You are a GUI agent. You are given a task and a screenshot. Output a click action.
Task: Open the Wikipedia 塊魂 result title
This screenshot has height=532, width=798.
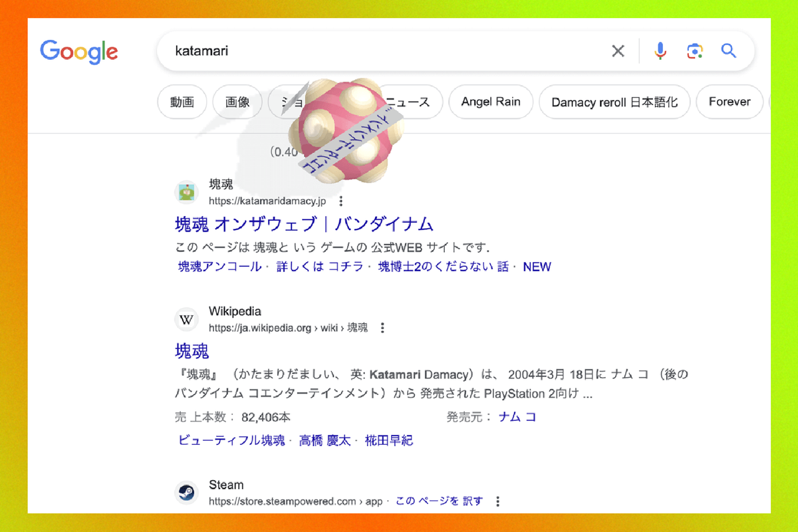pos(192,350)
